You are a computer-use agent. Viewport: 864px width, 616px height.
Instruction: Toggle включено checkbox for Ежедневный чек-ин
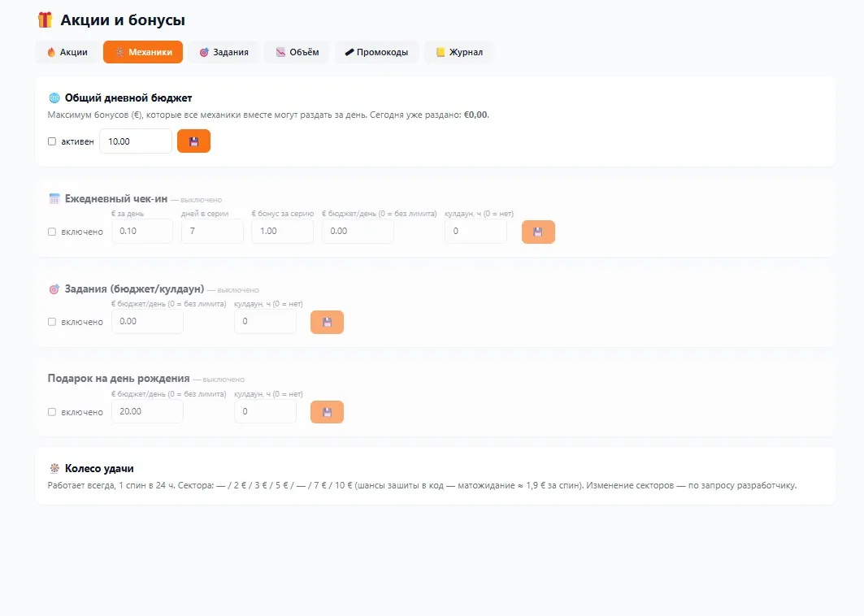pyautogui.click(x=52, y=232)
